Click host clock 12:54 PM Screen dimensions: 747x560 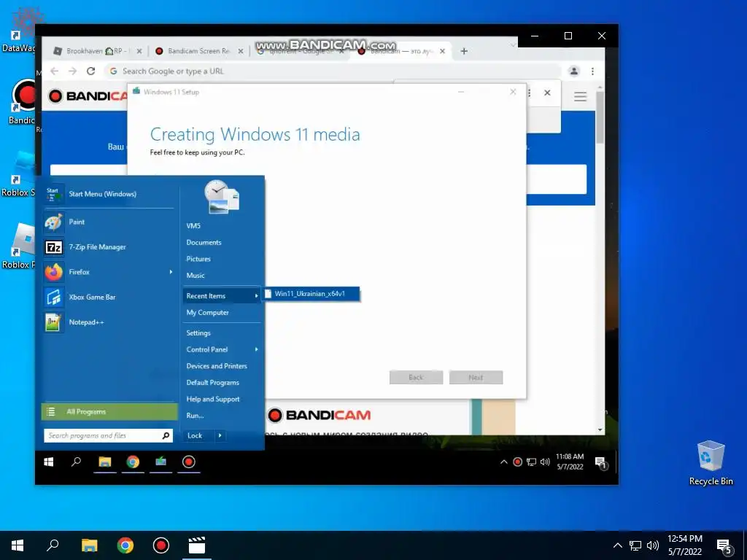tap(684, 545)
